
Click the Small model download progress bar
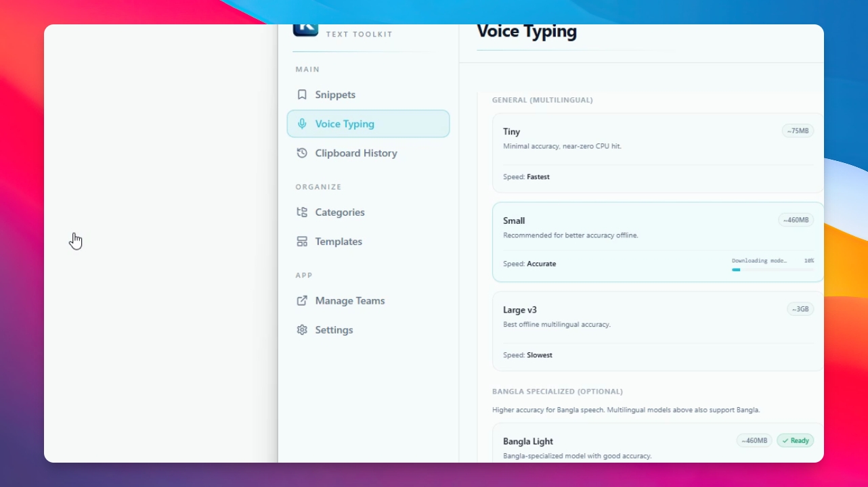point(773,270)
